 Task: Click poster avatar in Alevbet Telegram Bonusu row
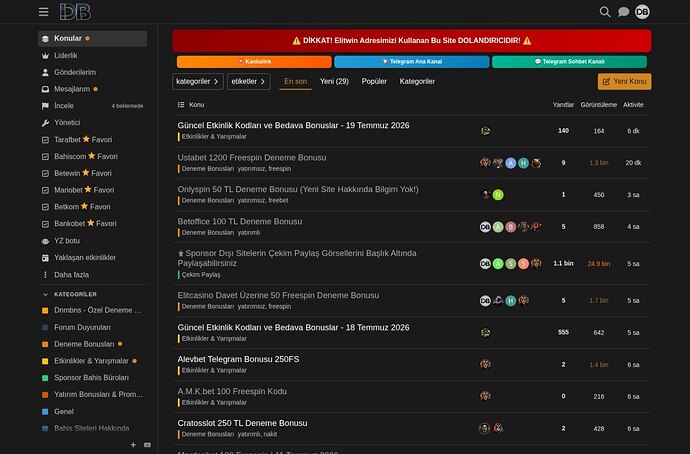(x=485, y=364)
